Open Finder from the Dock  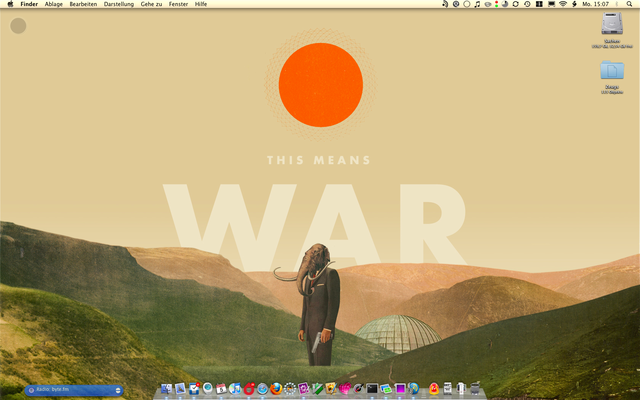click(x=167, y=389)
